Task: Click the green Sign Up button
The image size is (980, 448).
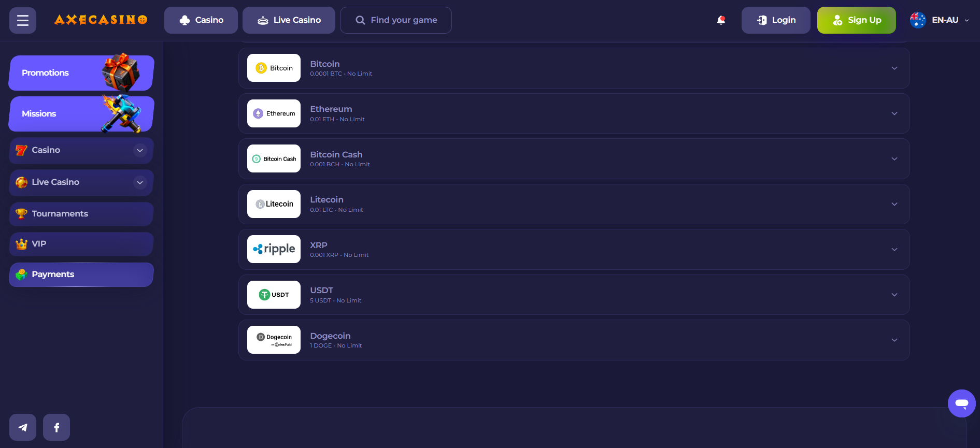Action: click(x=857, y=20)
